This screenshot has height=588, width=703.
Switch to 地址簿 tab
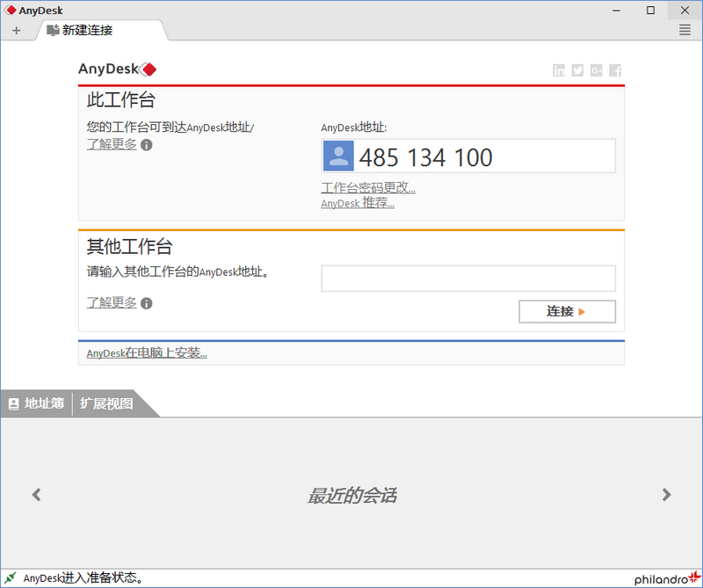37,403
